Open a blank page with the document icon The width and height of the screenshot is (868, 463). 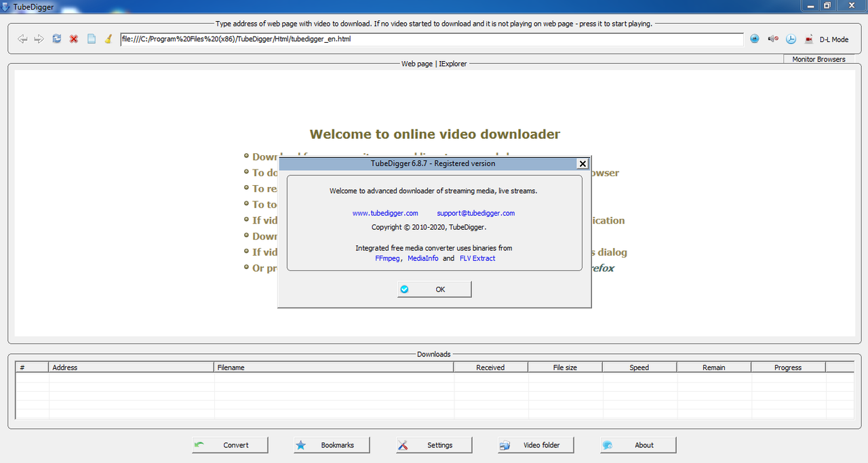92,39
